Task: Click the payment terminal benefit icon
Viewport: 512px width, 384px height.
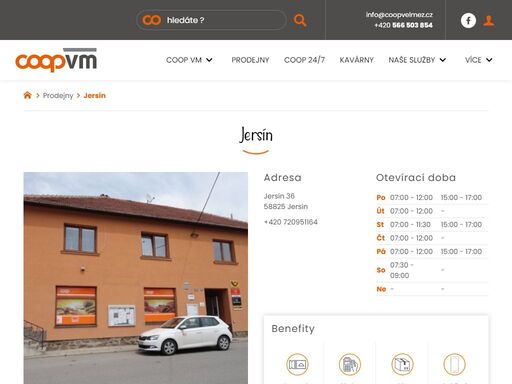Action: [350, 364]
